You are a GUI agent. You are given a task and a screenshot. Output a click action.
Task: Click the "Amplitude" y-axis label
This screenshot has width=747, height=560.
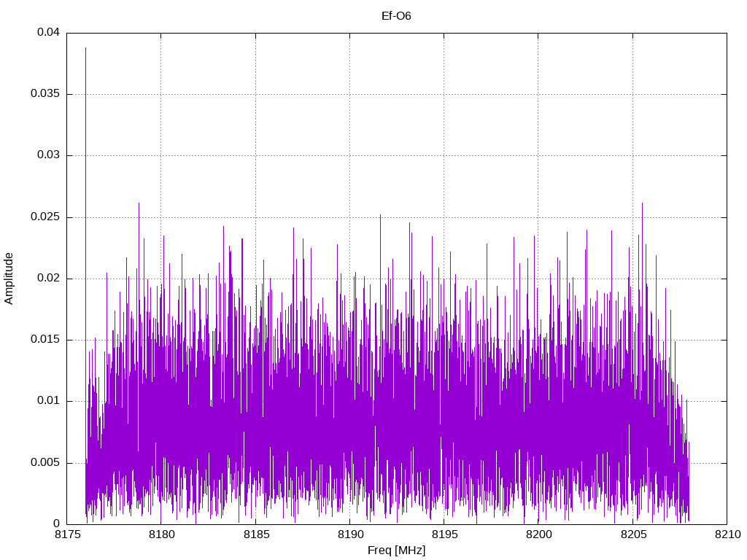pyautogui.click(x=9, y=279)
